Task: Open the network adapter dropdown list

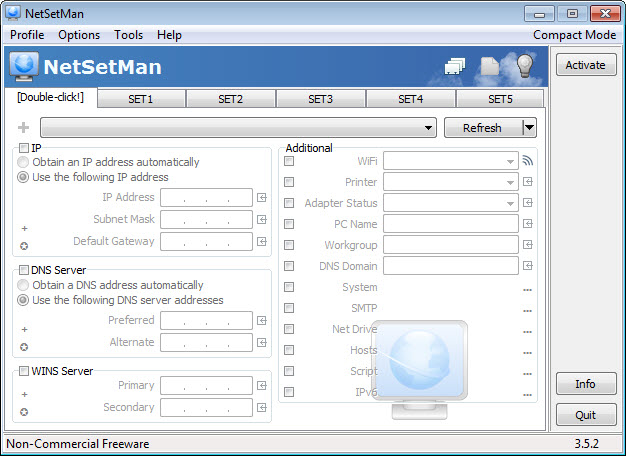Action: [238, 128]
